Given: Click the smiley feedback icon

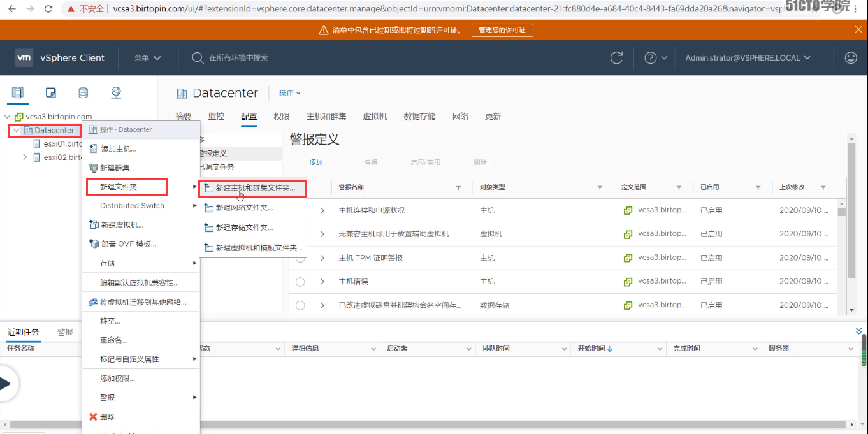Looking at the screenshot, I should coord(851,58).
